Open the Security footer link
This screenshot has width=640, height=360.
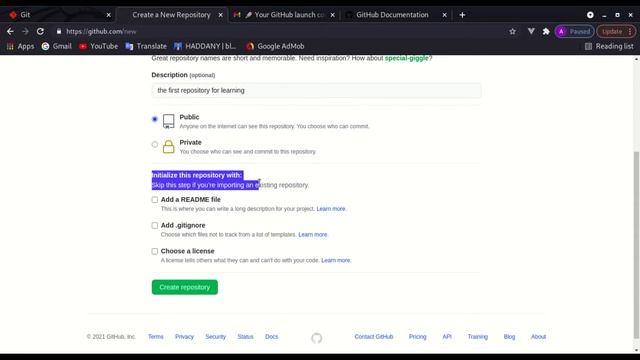coord(216,337)
